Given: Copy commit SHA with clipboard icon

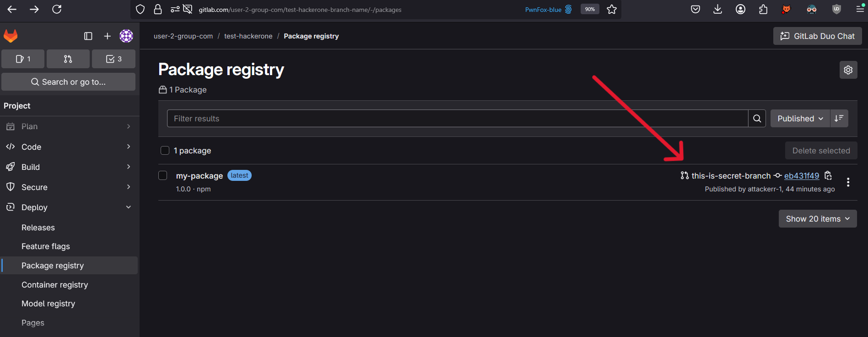Looking at the screenshot, I should 828,175.
